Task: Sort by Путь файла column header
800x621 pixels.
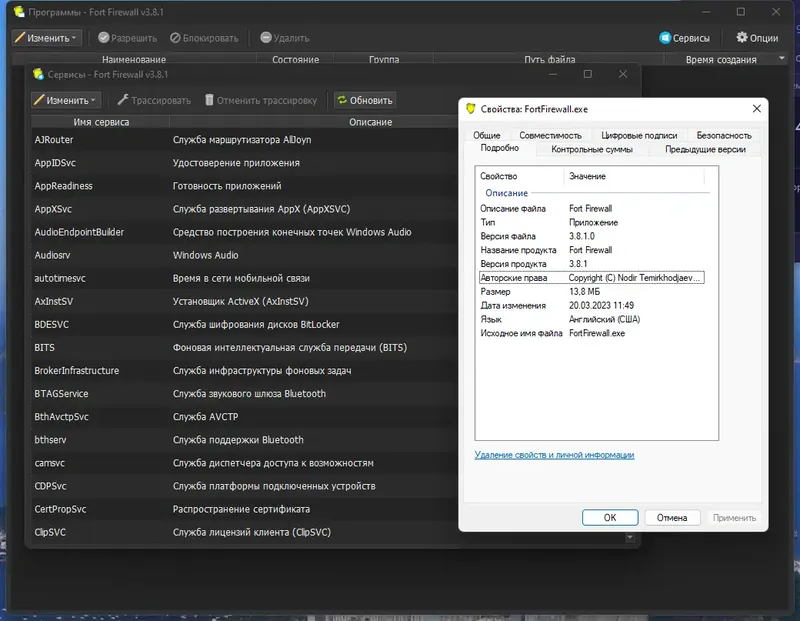Action: (x=549, y=59)
